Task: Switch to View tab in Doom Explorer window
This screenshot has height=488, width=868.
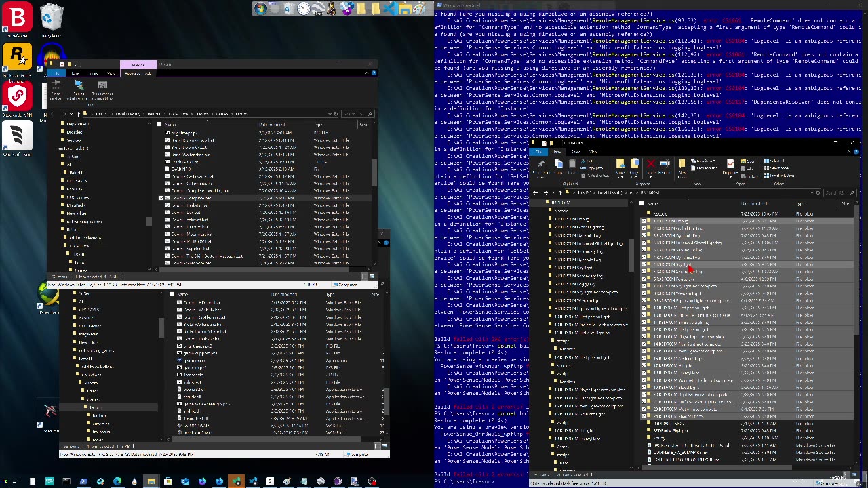Action: point(111,73)
